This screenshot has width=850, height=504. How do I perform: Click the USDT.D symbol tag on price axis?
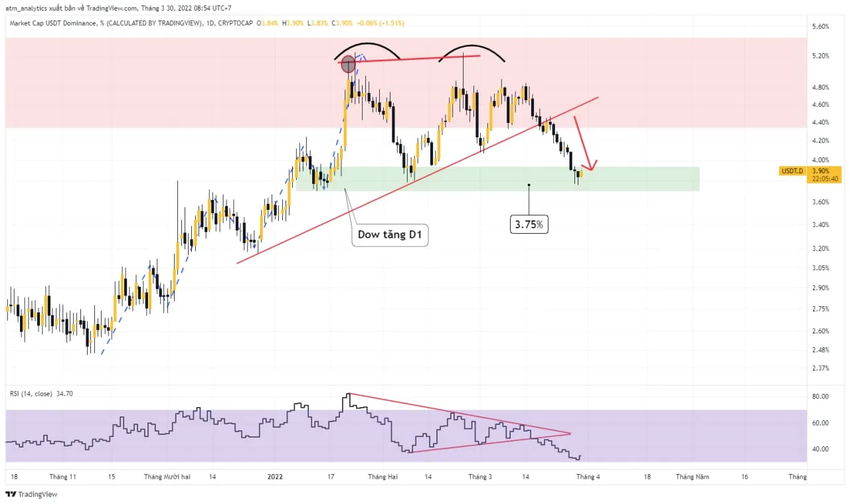[x=792, y=171]
